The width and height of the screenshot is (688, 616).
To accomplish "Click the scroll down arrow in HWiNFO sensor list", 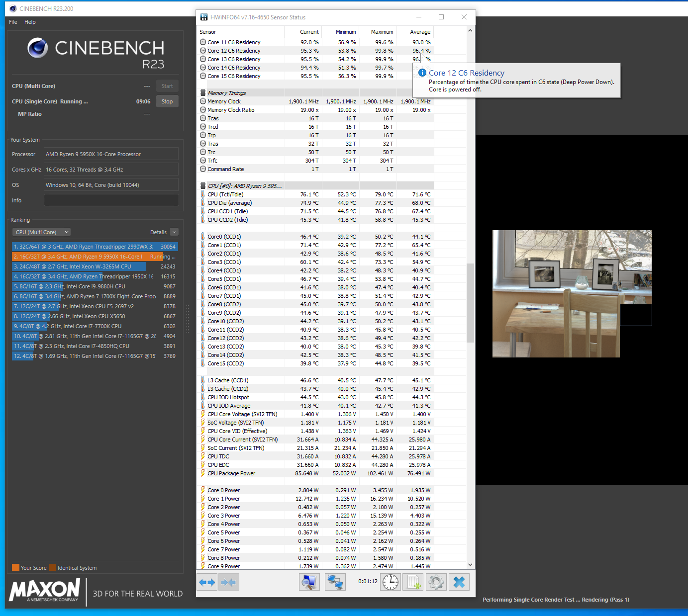I will click(x=470, y=565).
